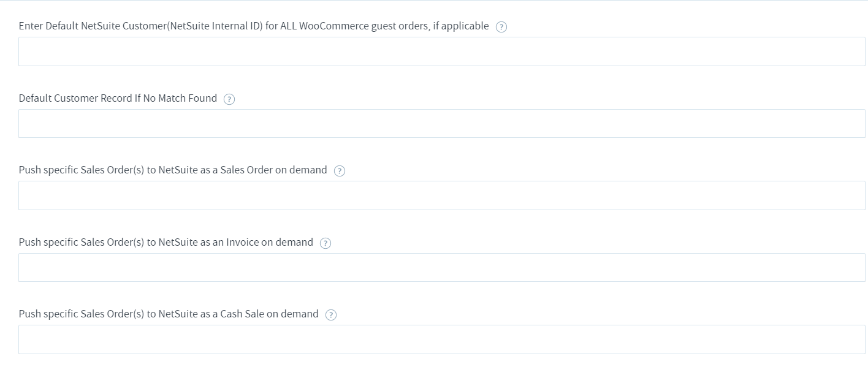Tap the question mark after 'guest orders, if applicable'
The height and width of the screenshot is (375, 868).
[501, 27]
